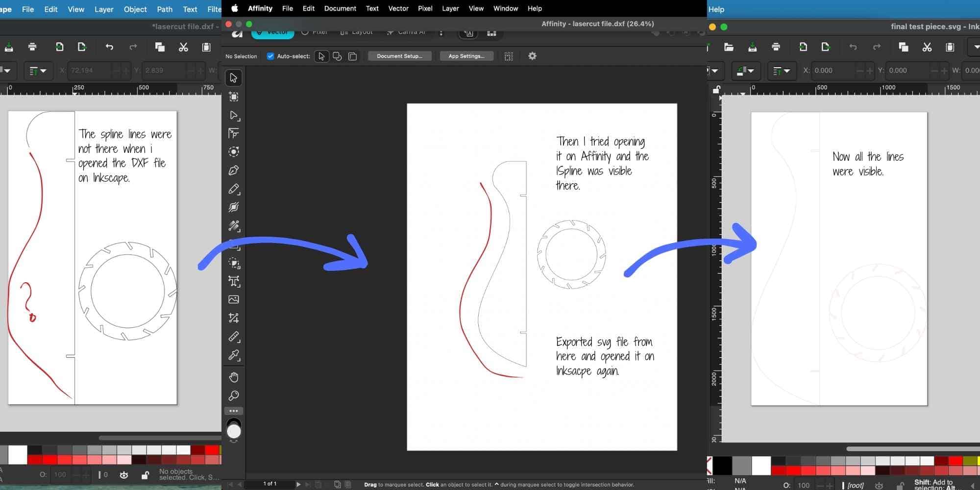
Task: Click Redo arrow in left Inkscape window
Action: point(133,47)
